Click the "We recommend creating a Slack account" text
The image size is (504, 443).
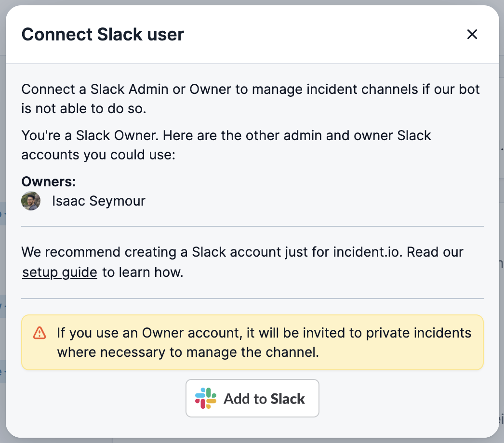[242, 252]
